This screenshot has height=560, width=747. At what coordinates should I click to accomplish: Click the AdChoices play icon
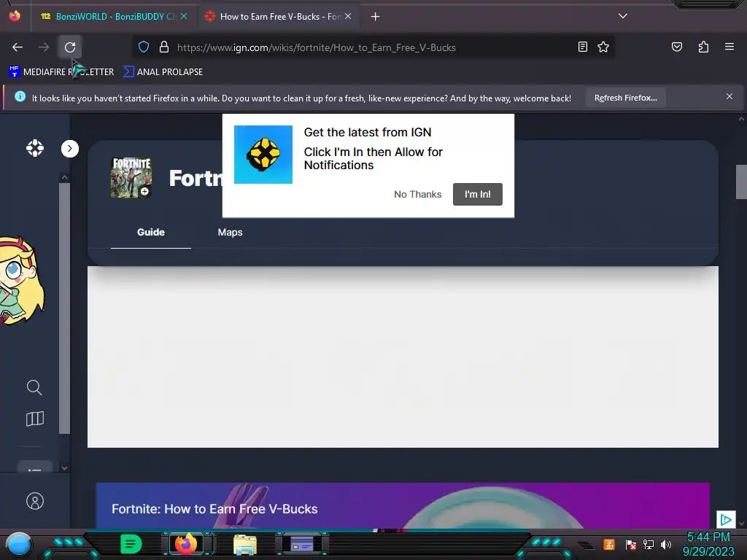tap(726, 519)
